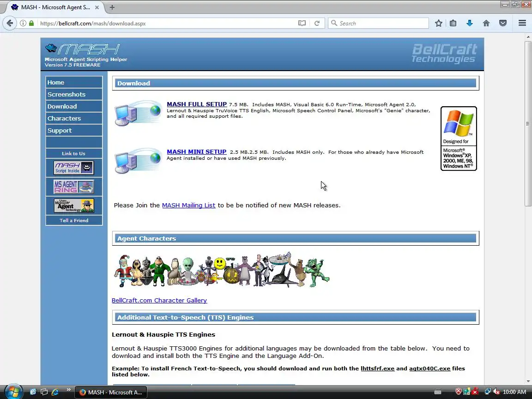The height and width of the screenshot is (399, 532).
Task: Click Link to Us in sidebar
Action: pos(73,153)
